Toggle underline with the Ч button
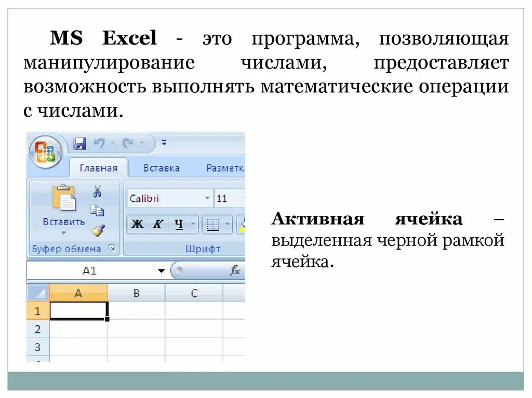532x398 pixels. [x=179, y=224]
